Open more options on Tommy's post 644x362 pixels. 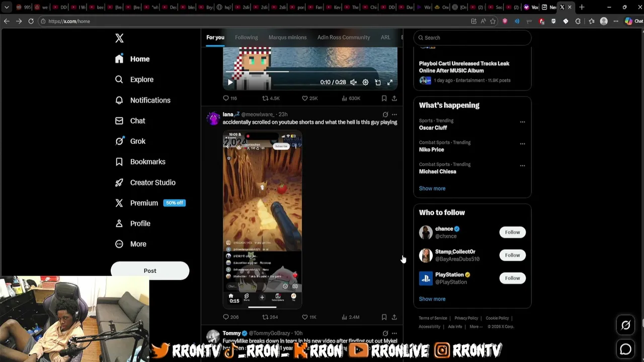pyautogui.click(x=394, y=333)
